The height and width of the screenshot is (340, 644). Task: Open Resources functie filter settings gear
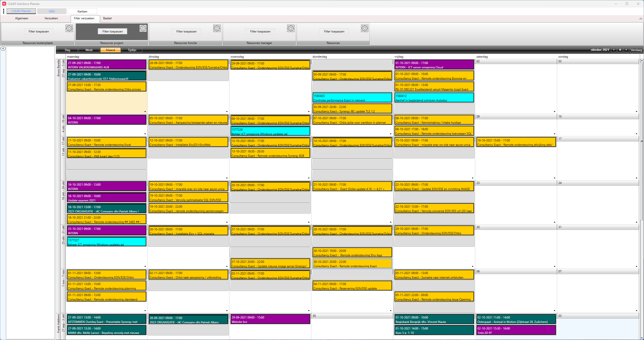click(x=217, y=29)
